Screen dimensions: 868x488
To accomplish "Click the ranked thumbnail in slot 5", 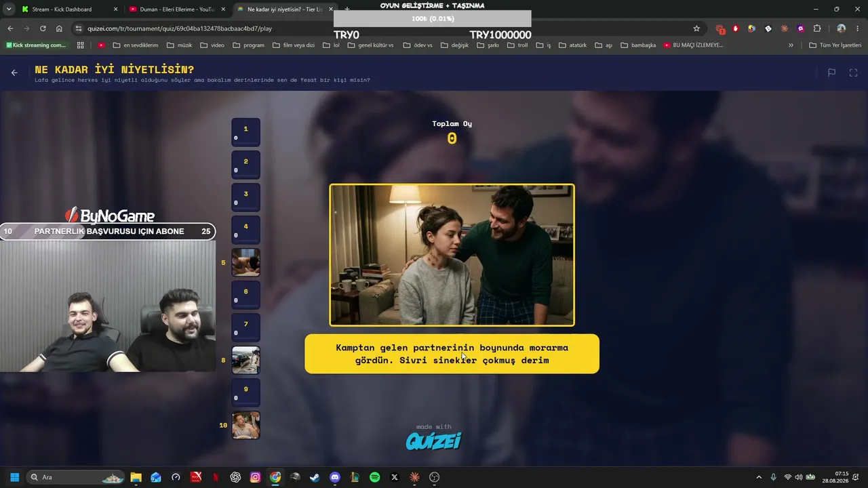I will [x=245, y=262].
